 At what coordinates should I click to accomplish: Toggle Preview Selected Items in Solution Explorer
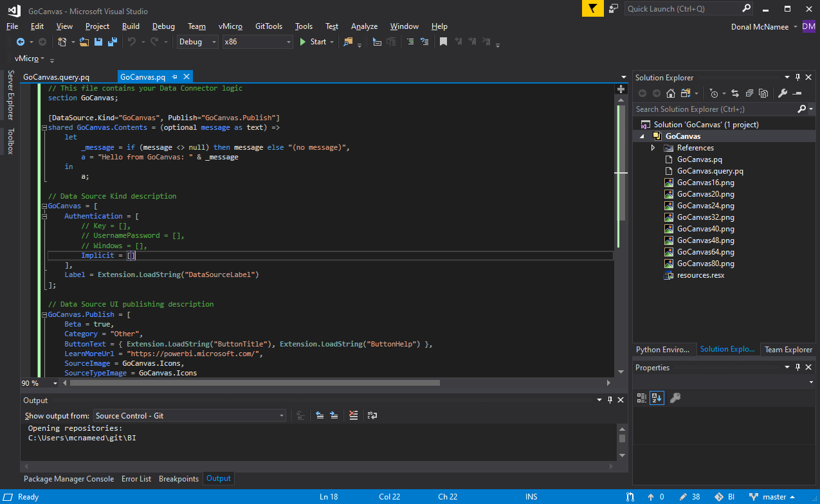coord(797,93)
